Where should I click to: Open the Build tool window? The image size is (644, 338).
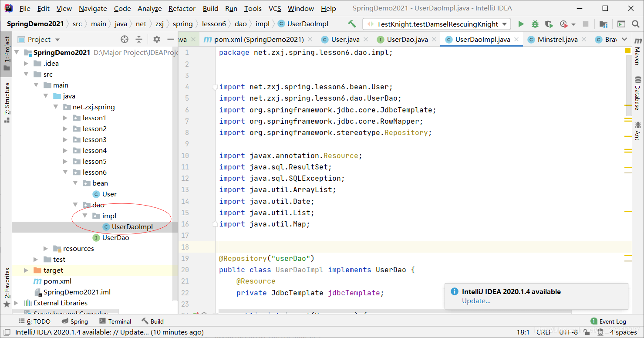point(153,321)
